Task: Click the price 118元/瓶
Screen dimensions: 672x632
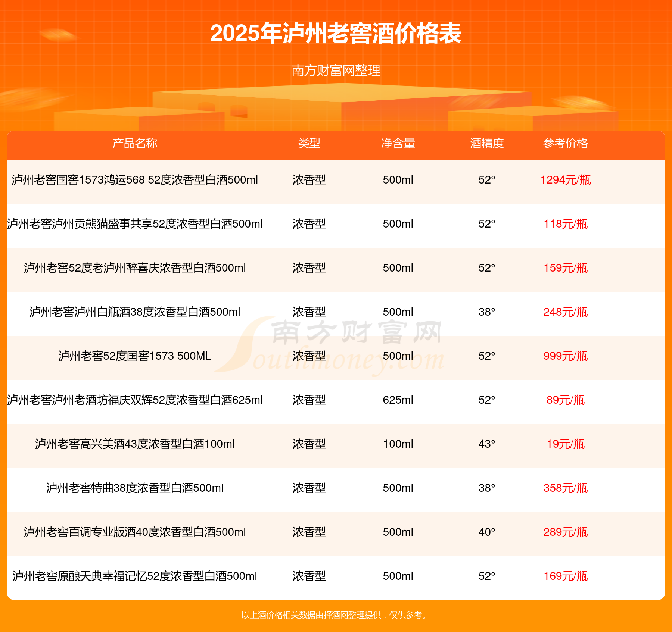Action: pos(566,224)
